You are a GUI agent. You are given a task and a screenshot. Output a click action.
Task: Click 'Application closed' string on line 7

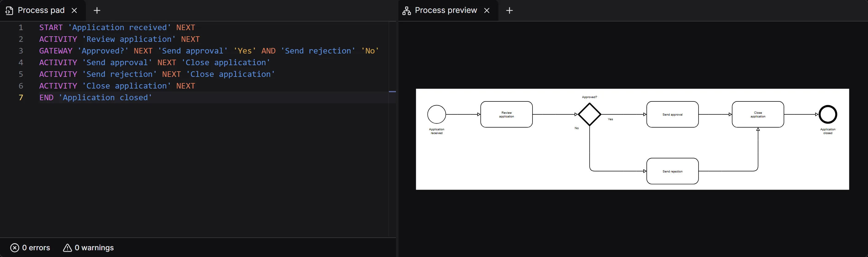pos(106,97)
